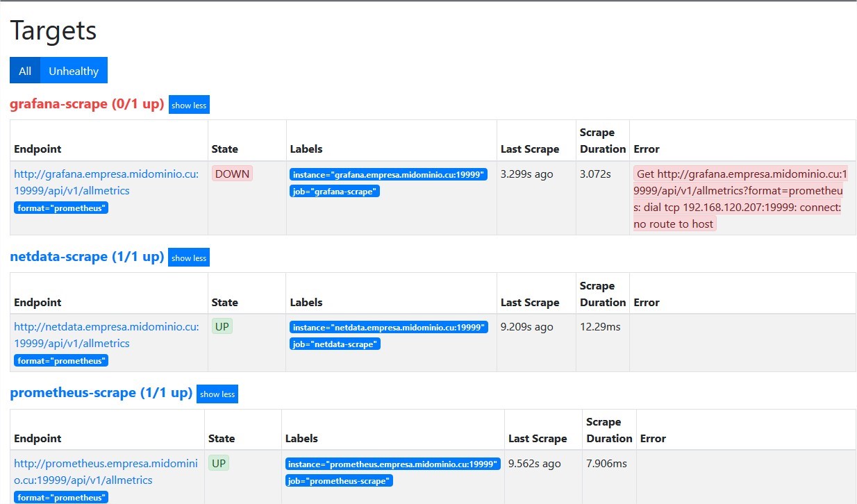This screenshot has width=857, height=504.
Task: Show only Unhealthy targets
Action: click(74, 71)
